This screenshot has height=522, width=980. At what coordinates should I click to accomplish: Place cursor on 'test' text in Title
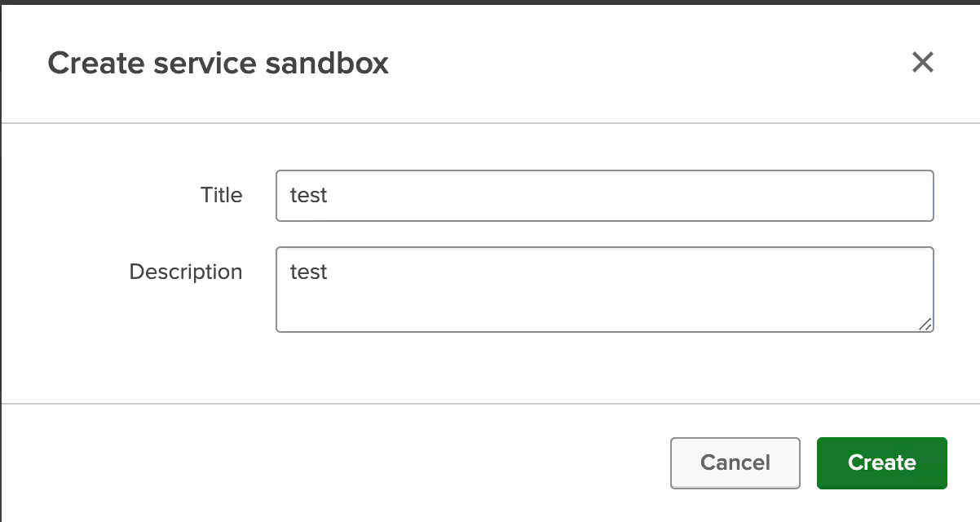pyautogui.click(x=309, y=196)
